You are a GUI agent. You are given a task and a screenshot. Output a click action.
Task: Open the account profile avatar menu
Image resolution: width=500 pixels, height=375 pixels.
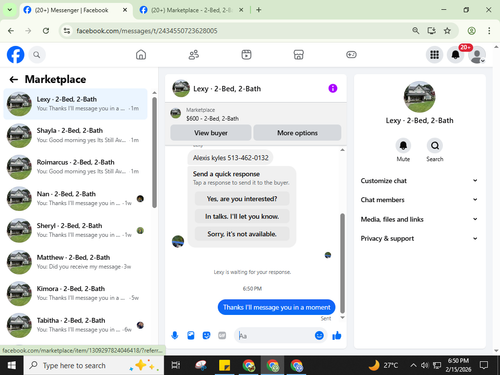click(x=477, y=55)
